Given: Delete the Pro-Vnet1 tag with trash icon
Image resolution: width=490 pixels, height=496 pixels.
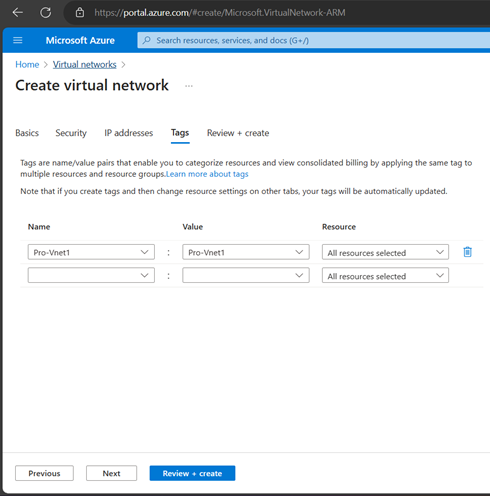Looking at the screenshot, I should click(467, 252).
